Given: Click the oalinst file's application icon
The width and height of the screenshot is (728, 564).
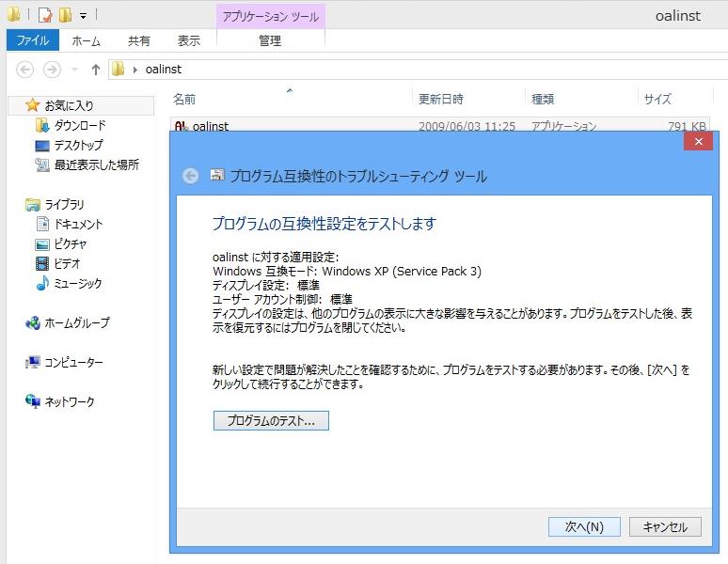Looking at the screenshot, I should (x=182, y=126).
